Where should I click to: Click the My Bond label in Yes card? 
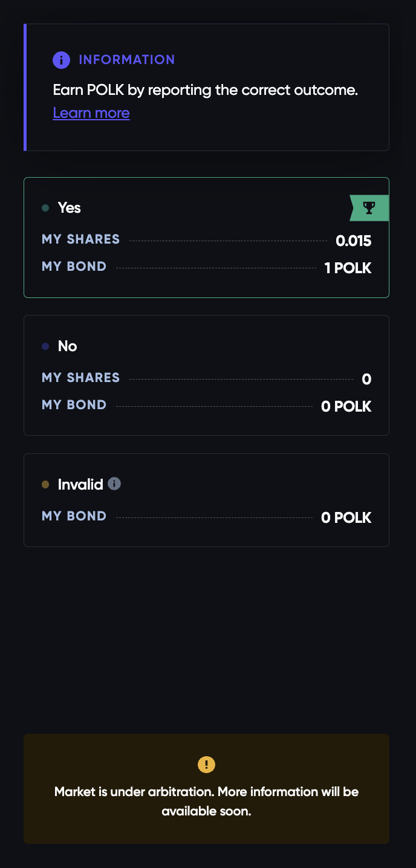[74, 267]
